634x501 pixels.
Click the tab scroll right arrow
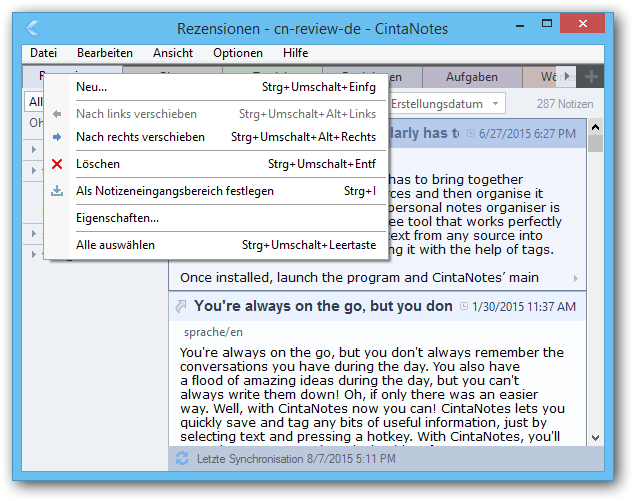[567, 76]
